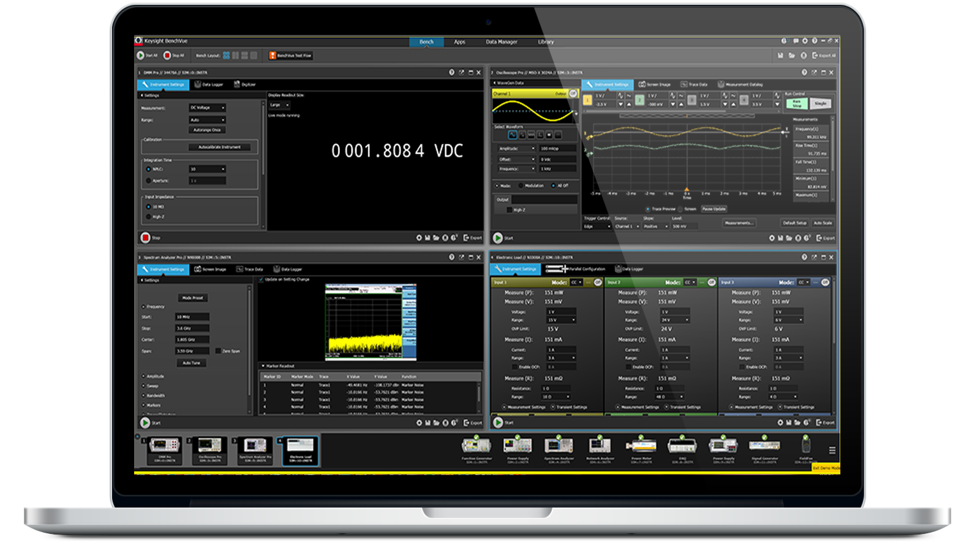Select the Modulation mode radio button
This screenshot has height=551, width=980.
pyautogui.click(x=521, y=186)
